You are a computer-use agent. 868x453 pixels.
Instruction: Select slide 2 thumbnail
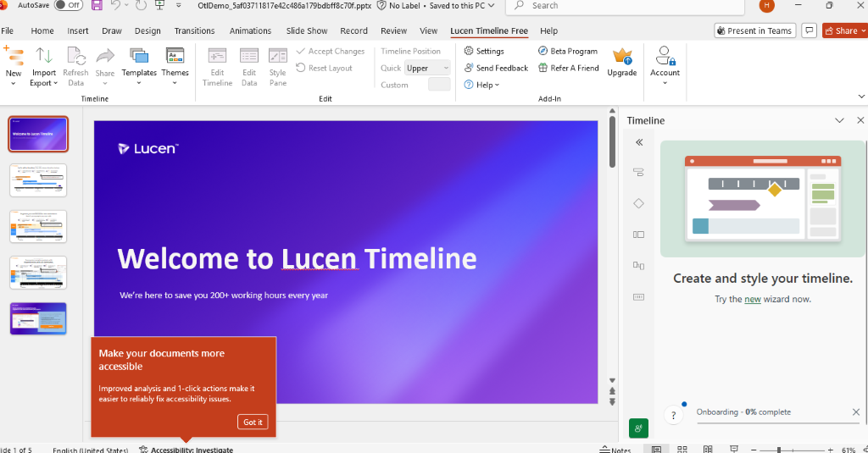[x=38, y=180]
